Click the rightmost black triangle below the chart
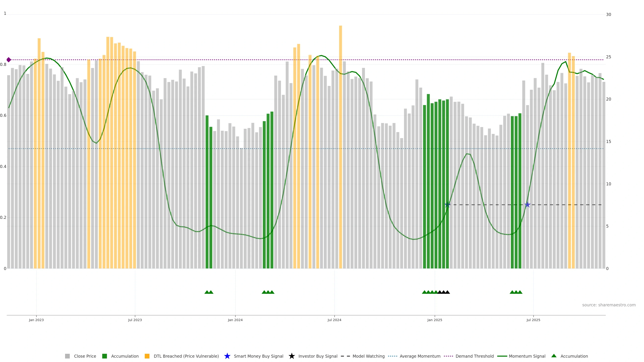Viewport: 644px width, 362px height. point(447,292)
